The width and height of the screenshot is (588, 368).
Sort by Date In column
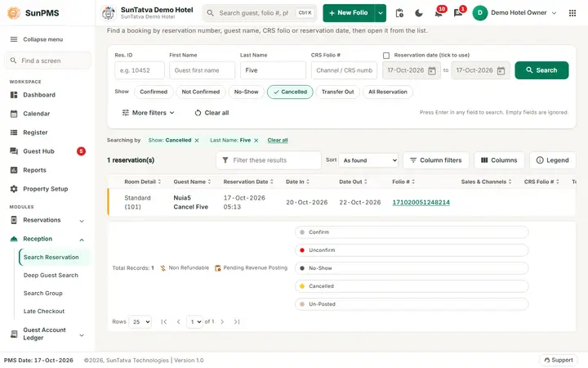298,182
